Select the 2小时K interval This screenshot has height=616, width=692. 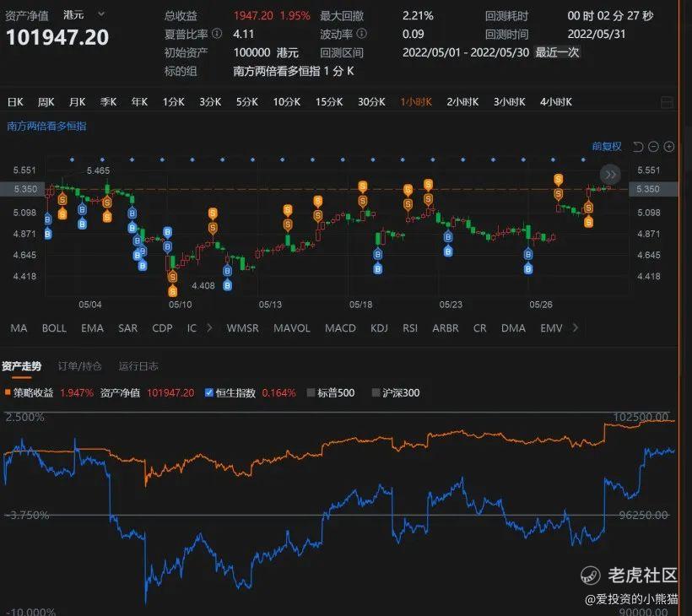coord(462,102)
